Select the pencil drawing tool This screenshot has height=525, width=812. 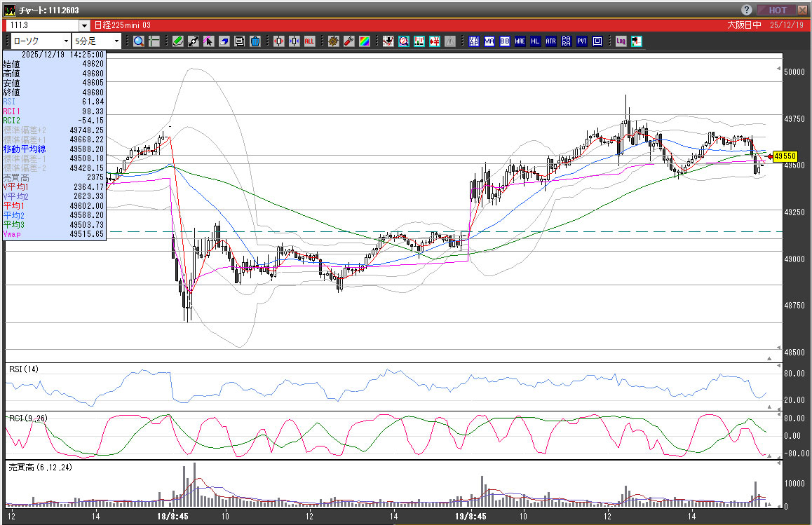[178, 41]
